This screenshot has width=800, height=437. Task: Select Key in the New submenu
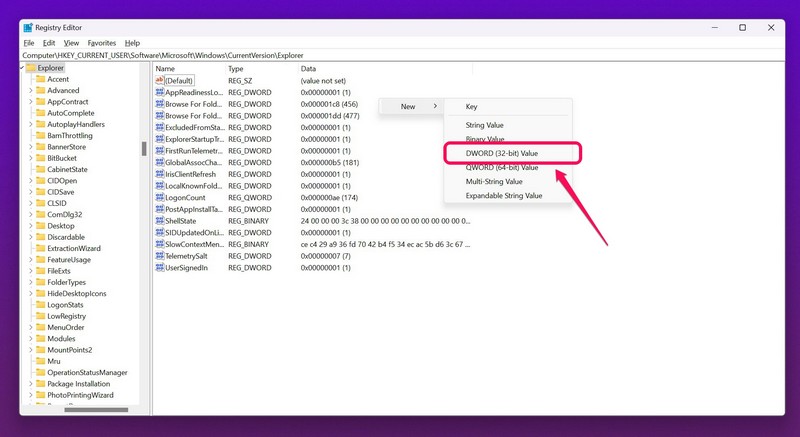coord(472,107)
